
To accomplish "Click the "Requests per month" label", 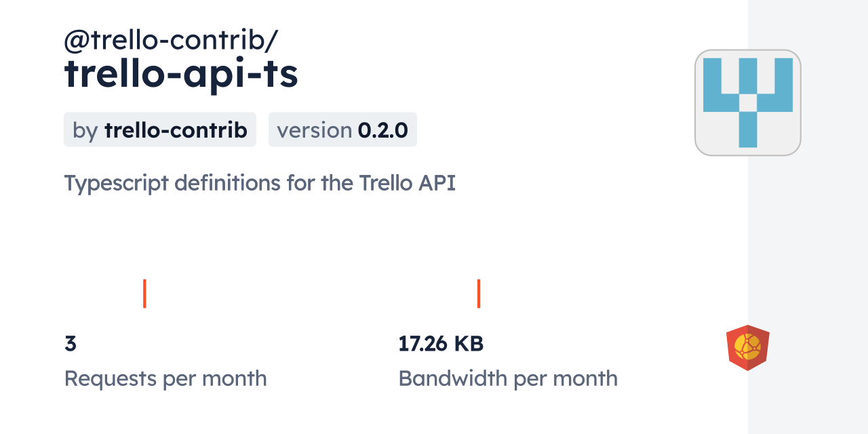I will pos(165,378).
